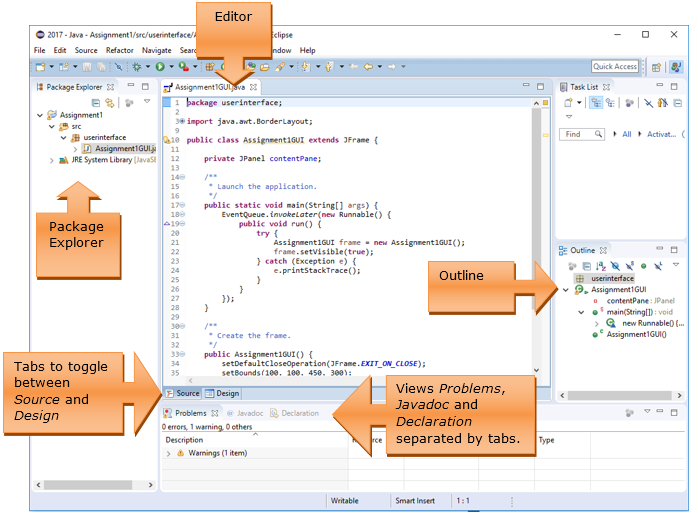This screenshot has width=698, height=516.
Task: Maximize the Problems view panel
Action: 674,413
